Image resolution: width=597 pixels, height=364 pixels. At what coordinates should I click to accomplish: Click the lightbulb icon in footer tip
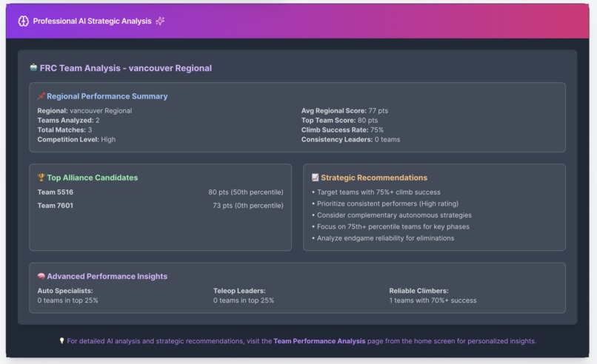[x=61, y=341]
